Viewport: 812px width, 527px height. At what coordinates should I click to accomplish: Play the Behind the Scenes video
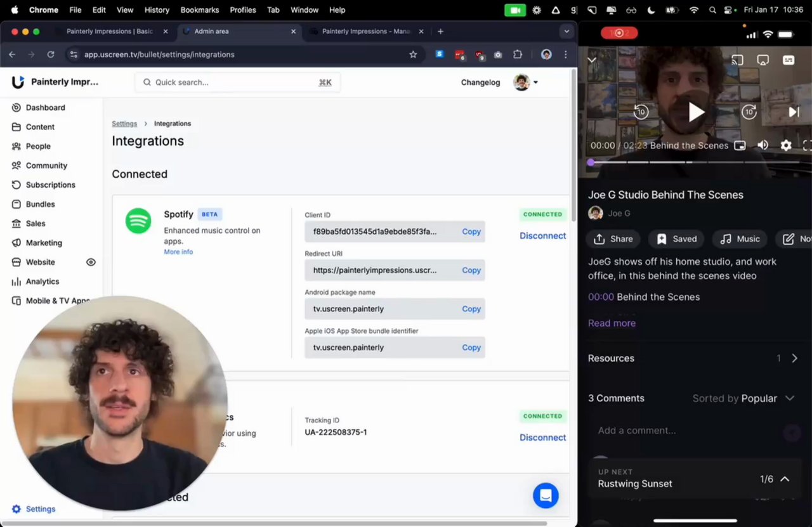696,112
